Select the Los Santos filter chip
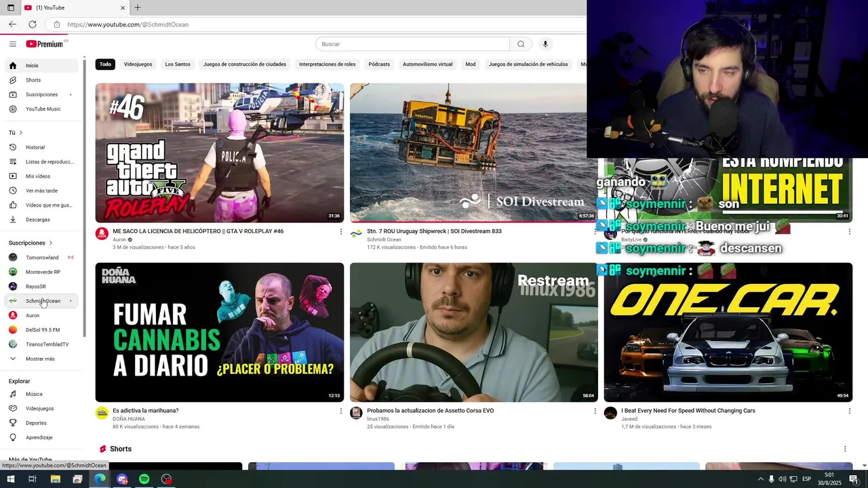868x488 pixels. [x=178, y=64]
